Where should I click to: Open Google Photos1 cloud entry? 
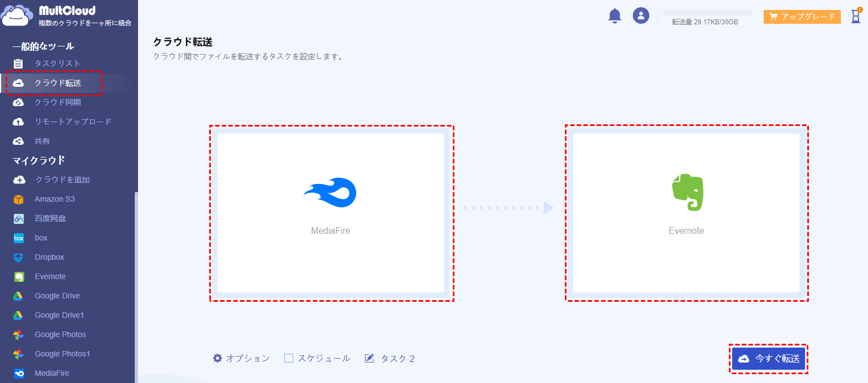62,354
